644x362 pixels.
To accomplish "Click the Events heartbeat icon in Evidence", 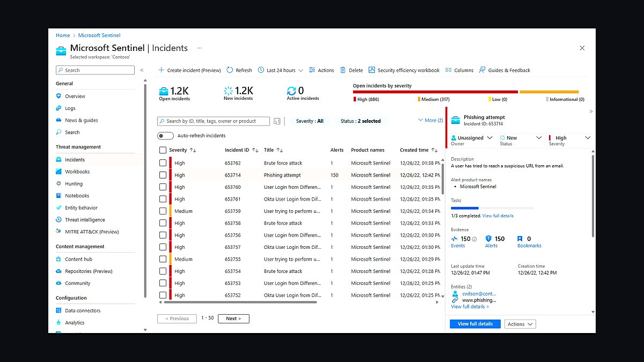I will [455, 239].
